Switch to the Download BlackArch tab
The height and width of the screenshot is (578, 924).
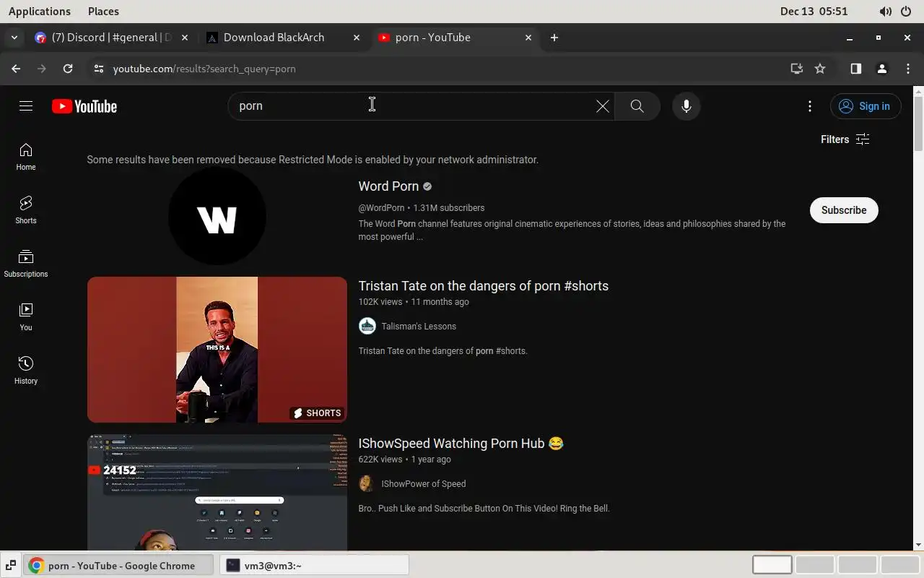tap(283, 38)
